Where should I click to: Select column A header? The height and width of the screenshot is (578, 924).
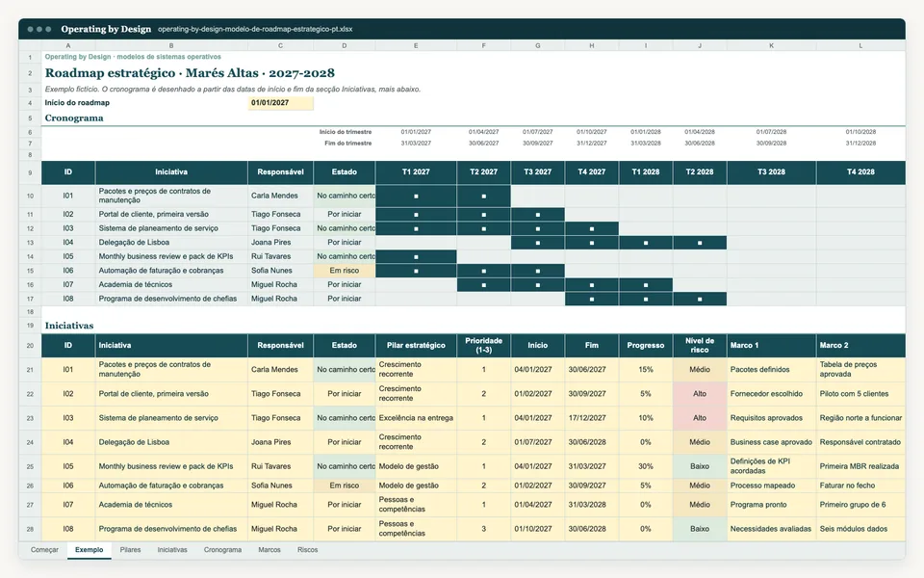pyautogui.click(x=68, y=45)
